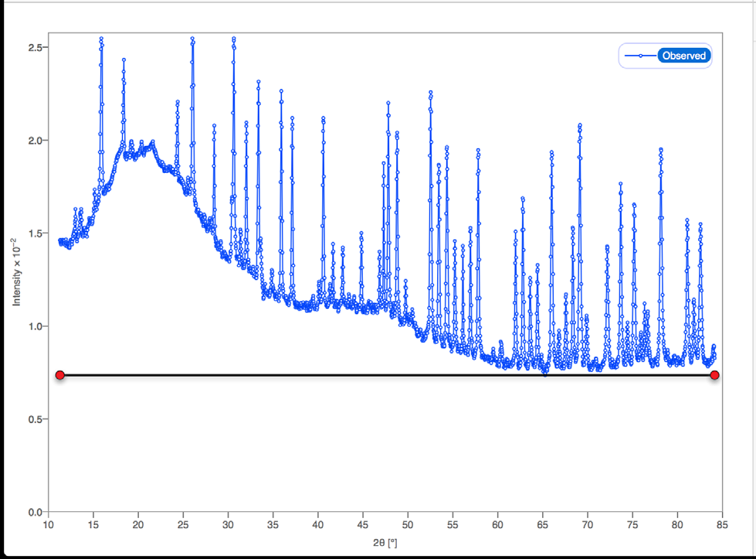Toggle the Observed series in the legend

click(683, 56)
